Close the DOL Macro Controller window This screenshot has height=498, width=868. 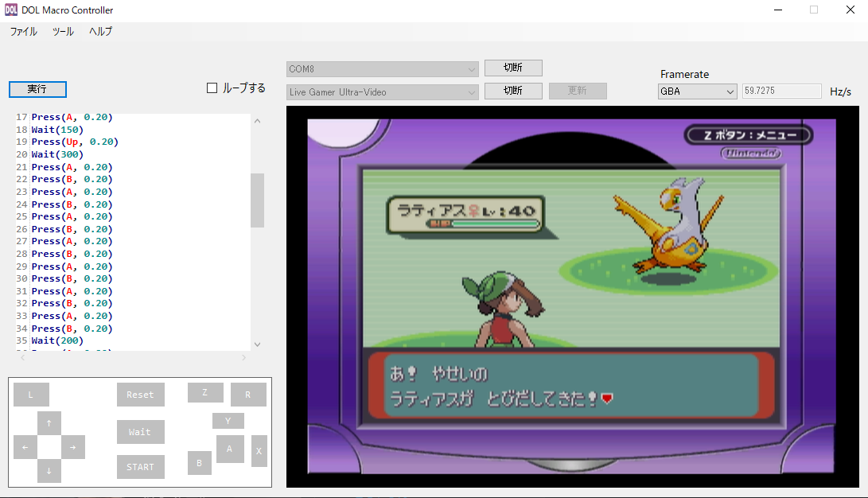coord(850,10)
